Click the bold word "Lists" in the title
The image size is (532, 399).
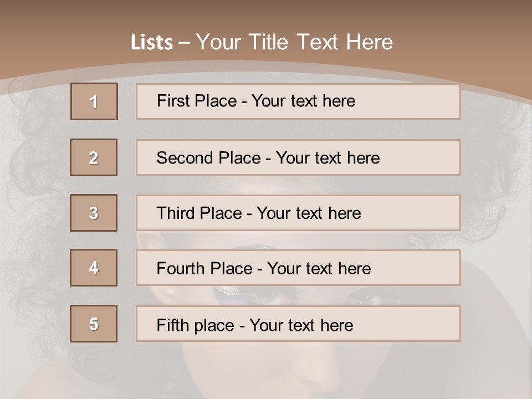click(151, 43)
